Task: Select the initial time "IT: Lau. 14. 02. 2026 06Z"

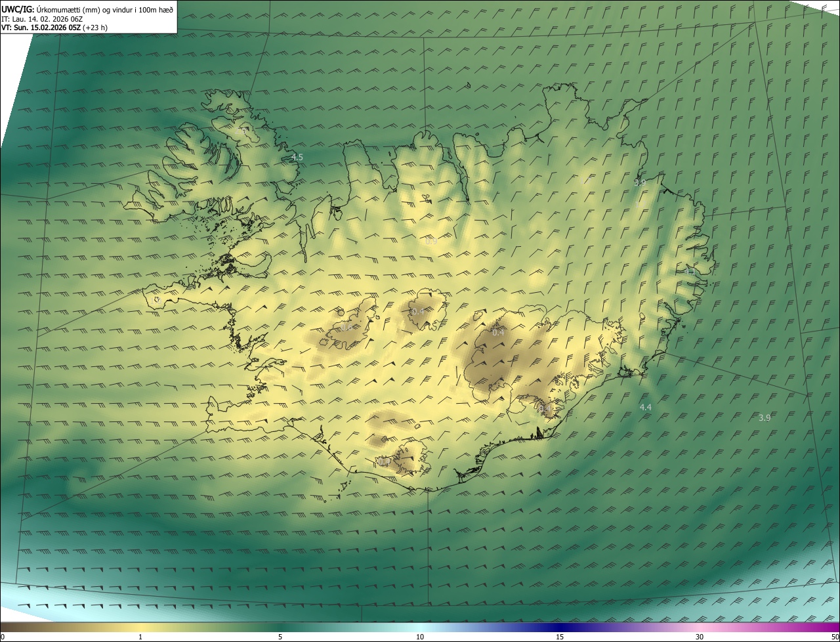Action: pos(42,19)
